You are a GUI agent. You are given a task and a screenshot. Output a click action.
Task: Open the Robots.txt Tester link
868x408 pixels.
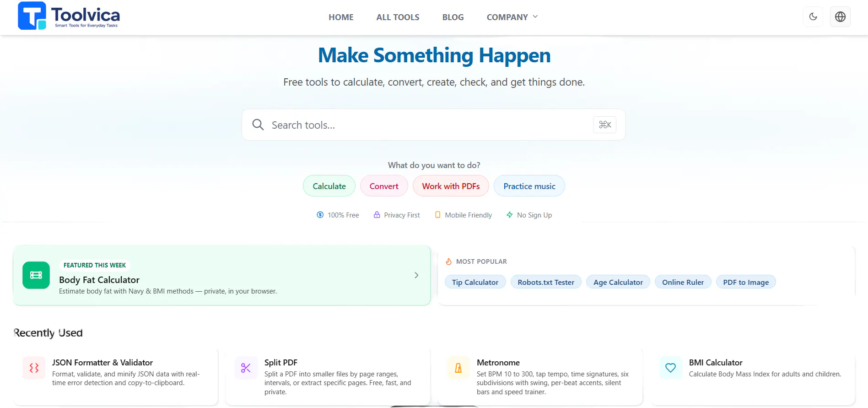click(546, 282)
